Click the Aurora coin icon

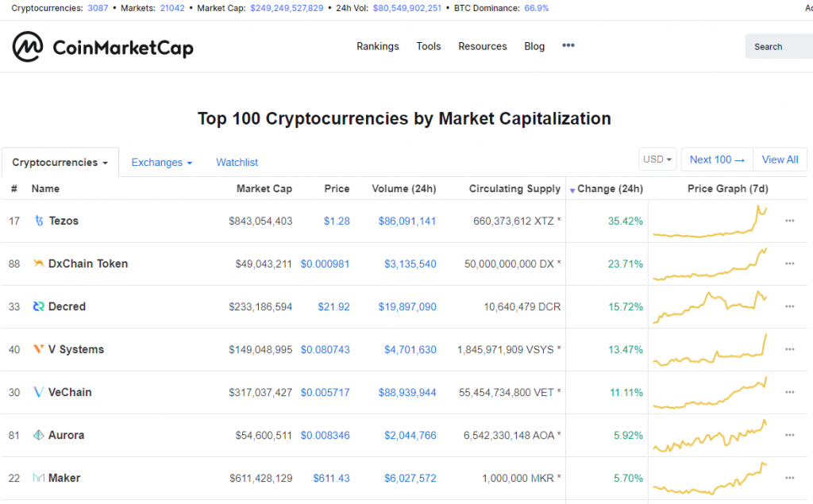pyautogui.click(x=38, y=435)
